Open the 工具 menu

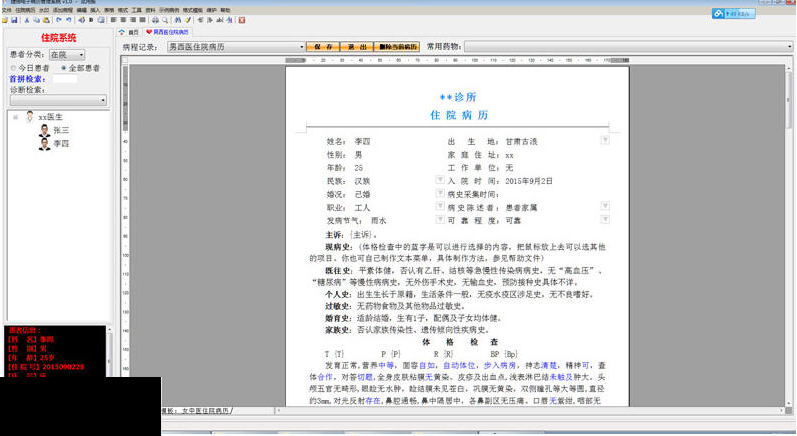[x=137, y=10]
